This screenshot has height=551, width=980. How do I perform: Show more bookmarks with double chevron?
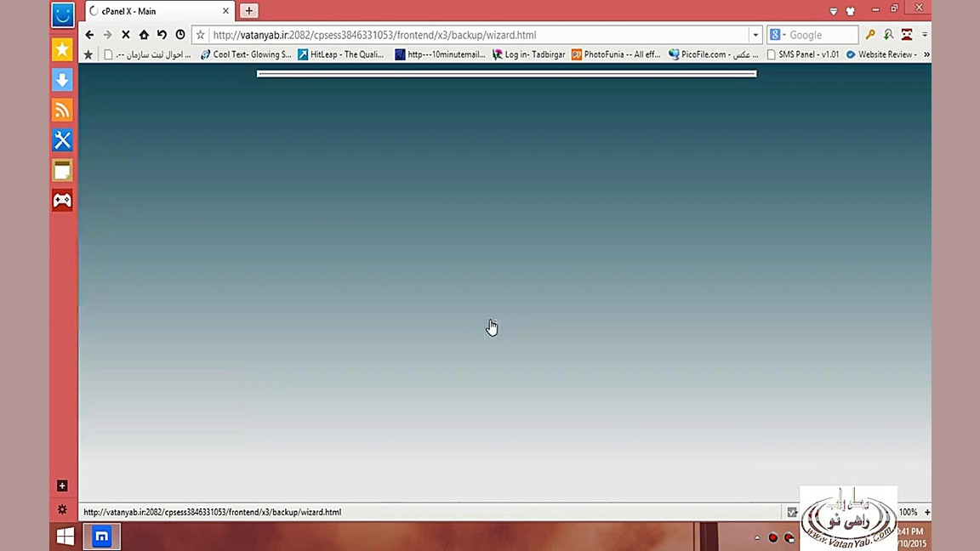[x=926, y=54]
